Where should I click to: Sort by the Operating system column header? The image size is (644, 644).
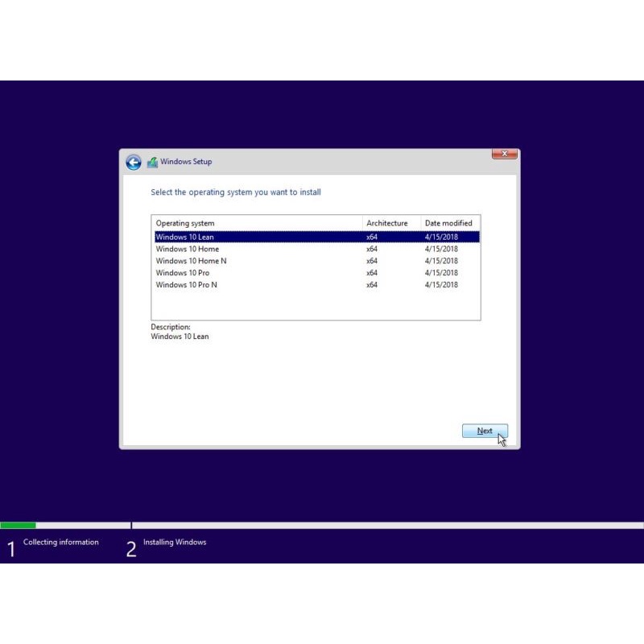tap(185, 223)
